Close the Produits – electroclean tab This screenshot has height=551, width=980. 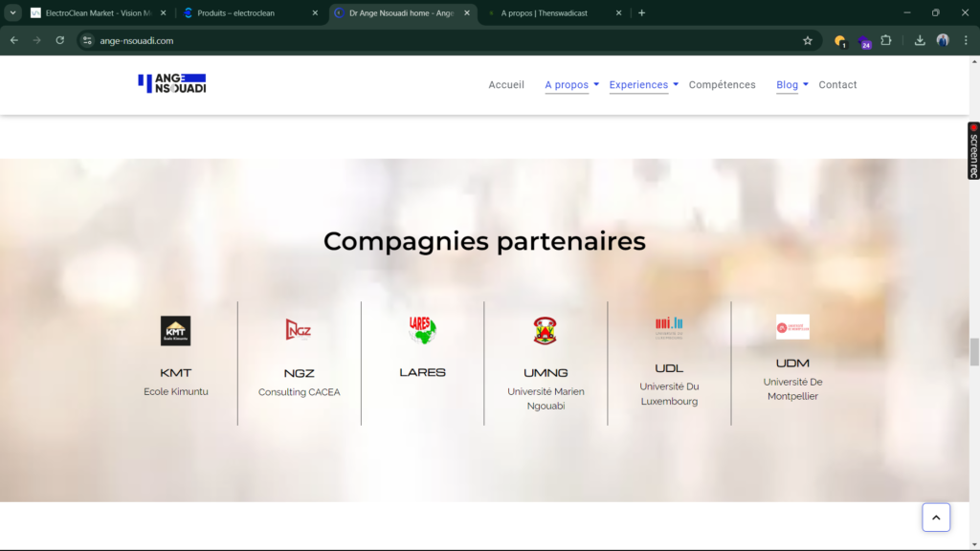315,13
